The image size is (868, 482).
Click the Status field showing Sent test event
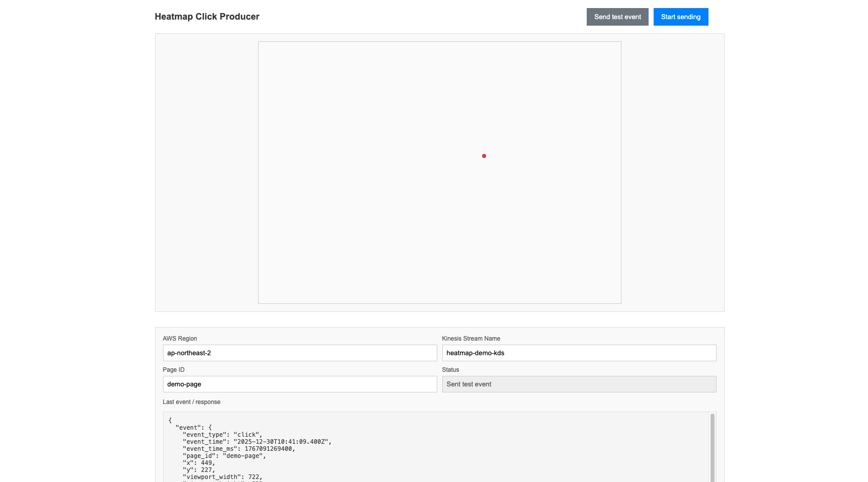pyautogui.click(x=579, y=384)
